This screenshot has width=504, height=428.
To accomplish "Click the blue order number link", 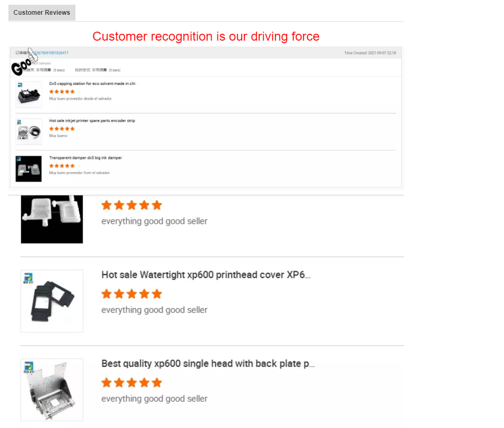I will pos(51,53).
